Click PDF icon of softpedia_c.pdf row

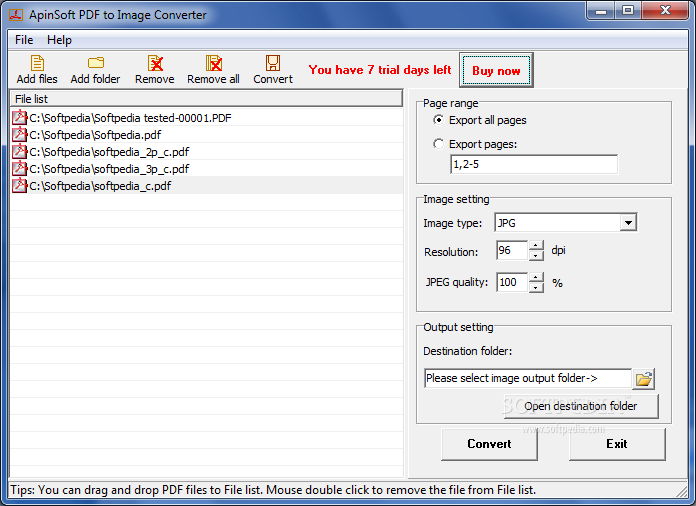(x=20, y=186)
